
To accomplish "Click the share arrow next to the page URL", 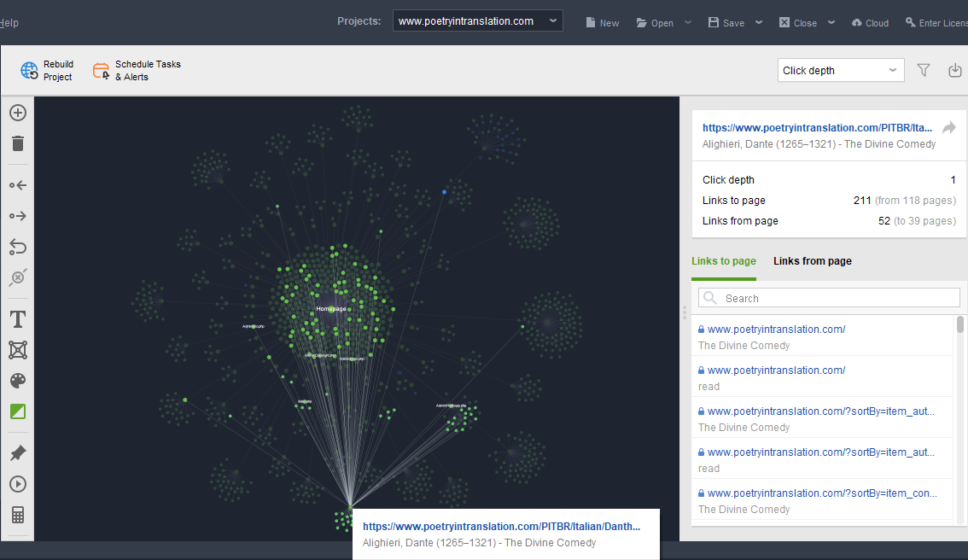I will pyautogui.click(x=949, y=128).
